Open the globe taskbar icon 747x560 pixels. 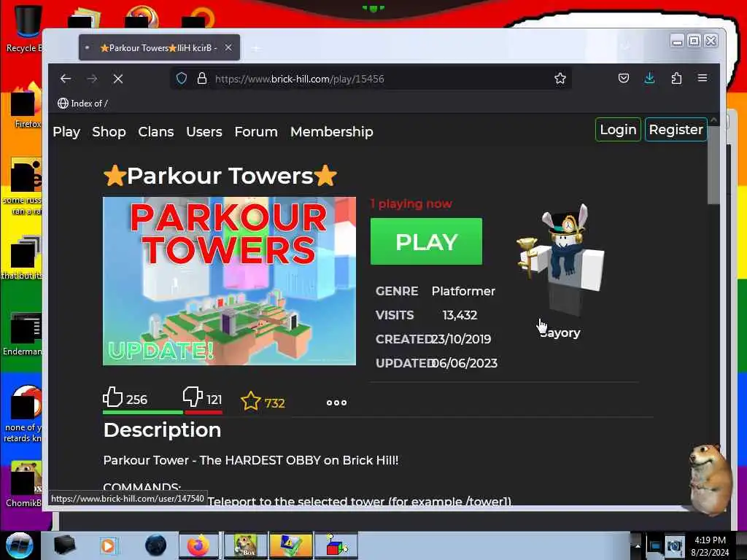(156, 545)
